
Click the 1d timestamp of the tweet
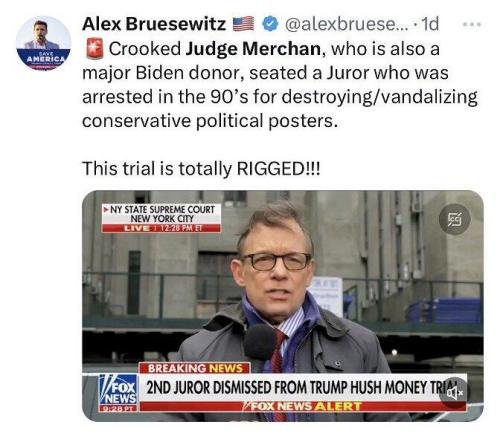pos(430,24)
